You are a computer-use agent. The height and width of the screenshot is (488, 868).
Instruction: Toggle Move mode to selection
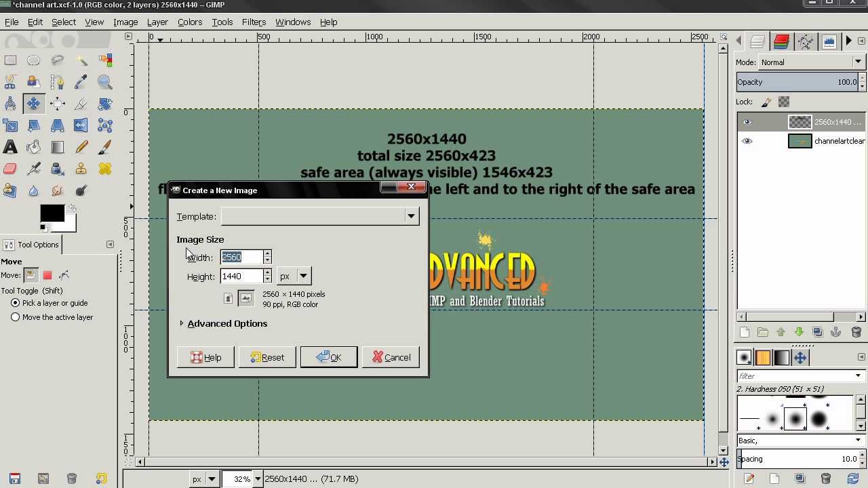coord(47,275)
